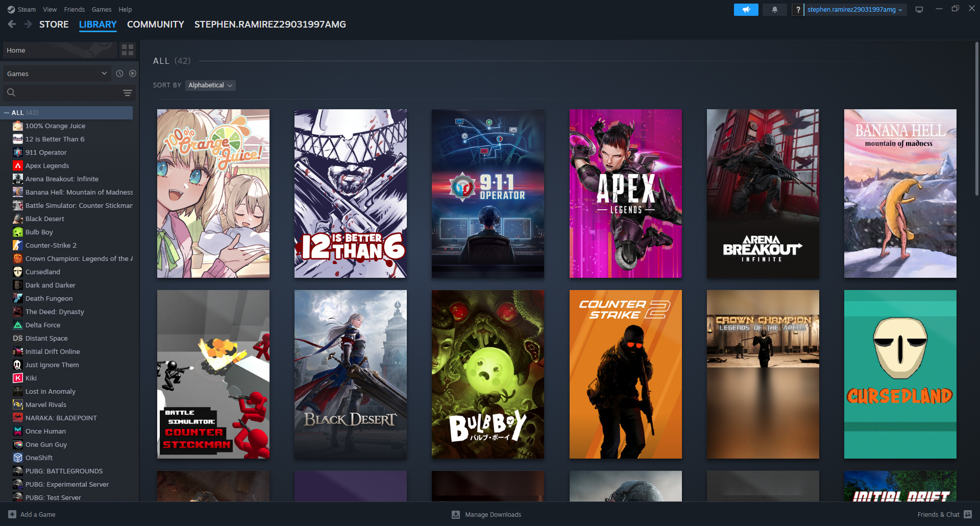Click the Once Human icon in sidebar
Screen dimensions: 980x526
tap(18, 431)
